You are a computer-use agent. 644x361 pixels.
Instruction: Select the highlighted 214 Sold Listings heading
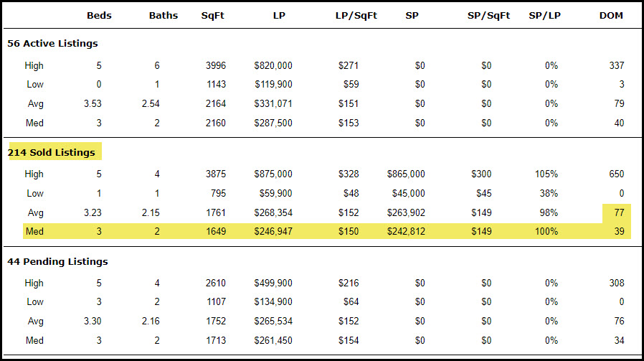tap(51, 152)
